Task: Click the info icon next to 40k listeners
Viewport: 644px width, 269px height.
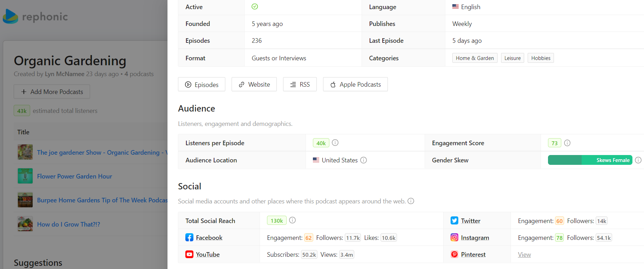Action: (335, 143)
